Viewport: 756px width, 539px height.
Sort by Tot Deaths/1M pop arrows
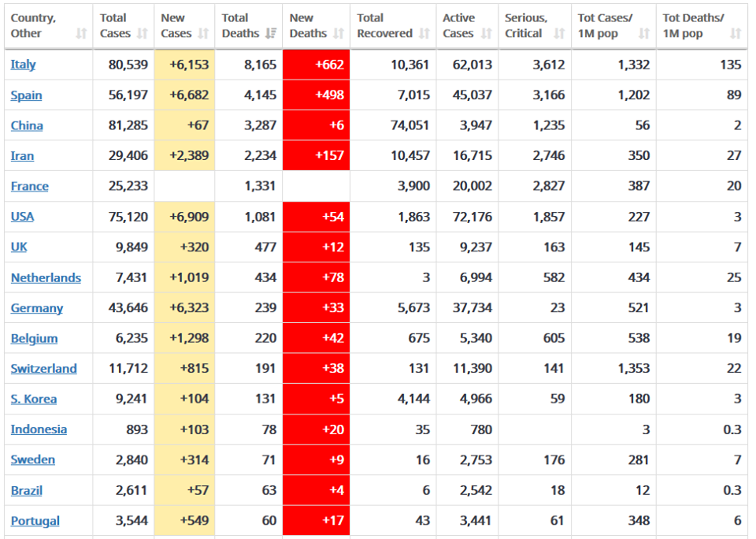[x=736, y=33]
